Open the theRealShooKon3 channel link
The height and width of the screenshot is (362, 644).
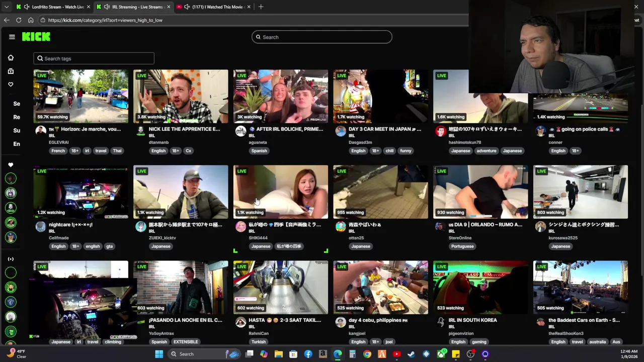pyautogui.click(x=566, y=333)
